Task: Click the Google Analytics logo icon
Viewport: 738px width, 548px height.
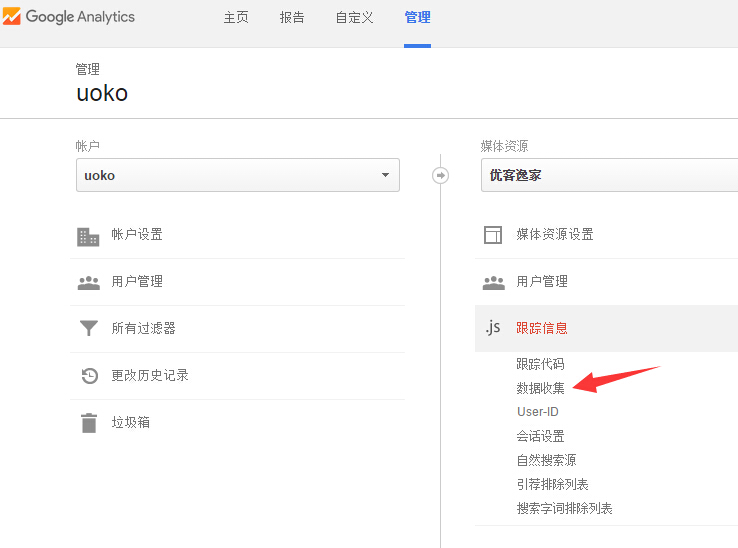Action: (x=11, y=16)
